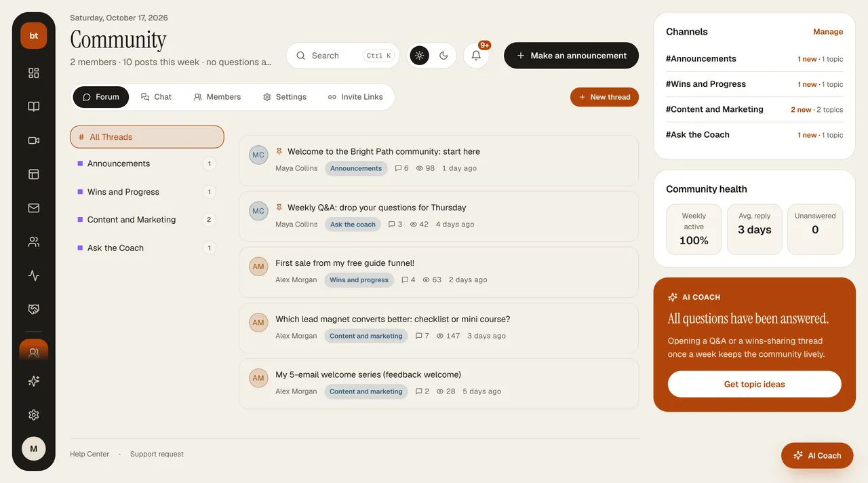This screenshot has width=868, height=483.
Task: Open the Support request link
Action: pyautogui.click(x=157, y=455)
